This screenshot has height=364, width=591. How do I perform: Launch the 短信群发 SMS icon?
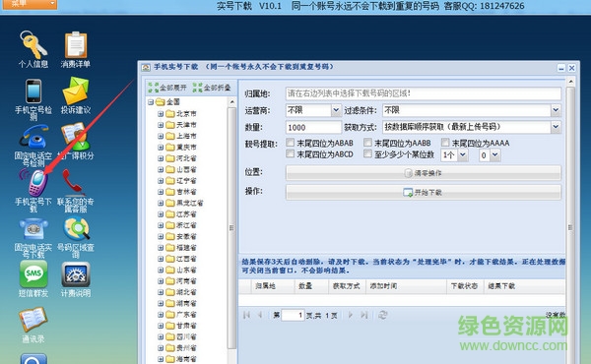pos(33,274)
